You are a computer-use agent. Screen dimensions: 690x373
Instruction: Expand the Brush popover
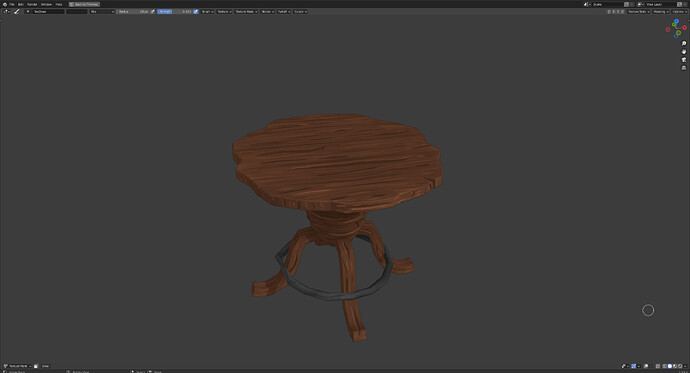point(207,11)
